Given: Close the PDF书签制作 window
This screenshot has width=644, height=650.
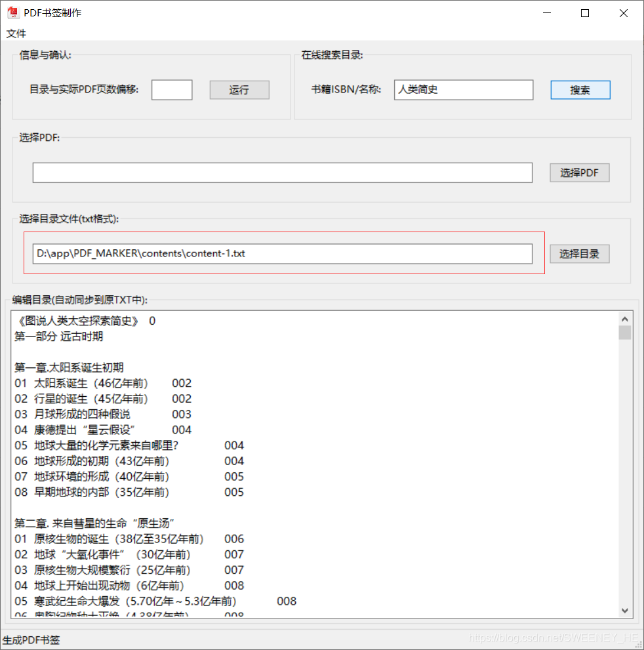Looking at the screenshot, I should pos(623,13).
